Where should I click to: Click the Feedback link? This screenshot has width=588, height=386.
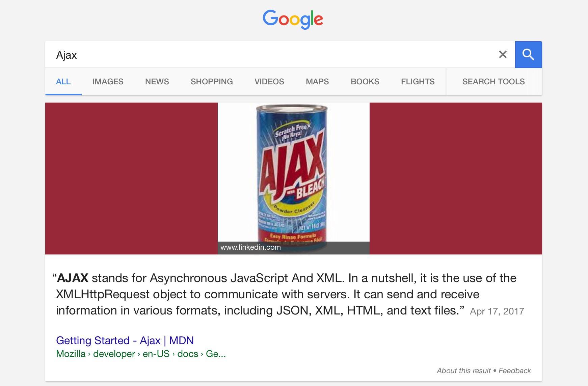[515, 371]
